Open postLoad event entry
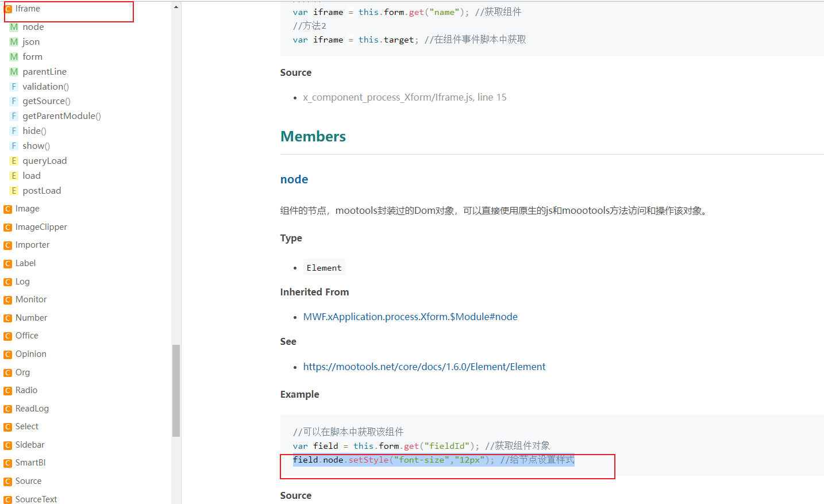The height and width of the screenshot is (504, 824). pos(42,191)
